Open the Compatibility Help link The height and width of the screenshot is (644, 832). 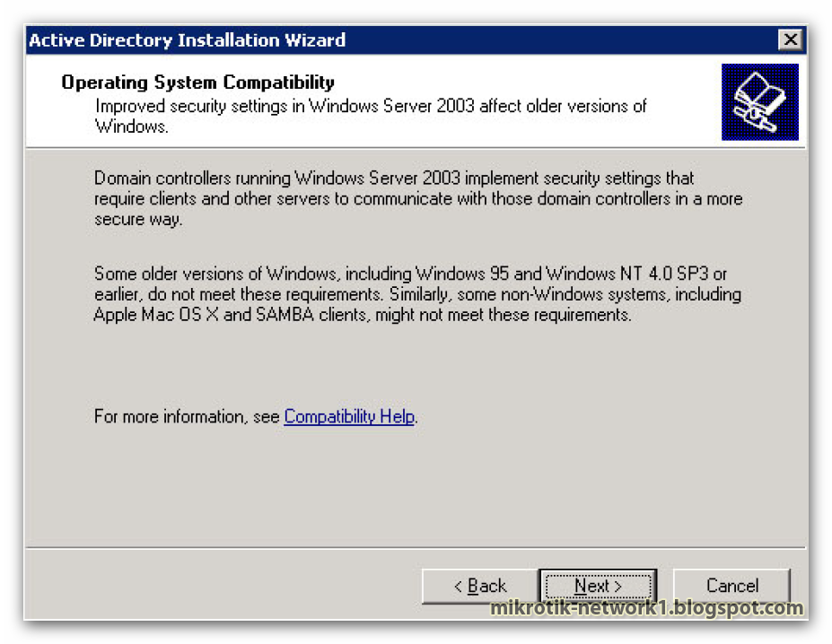(349, 416)
